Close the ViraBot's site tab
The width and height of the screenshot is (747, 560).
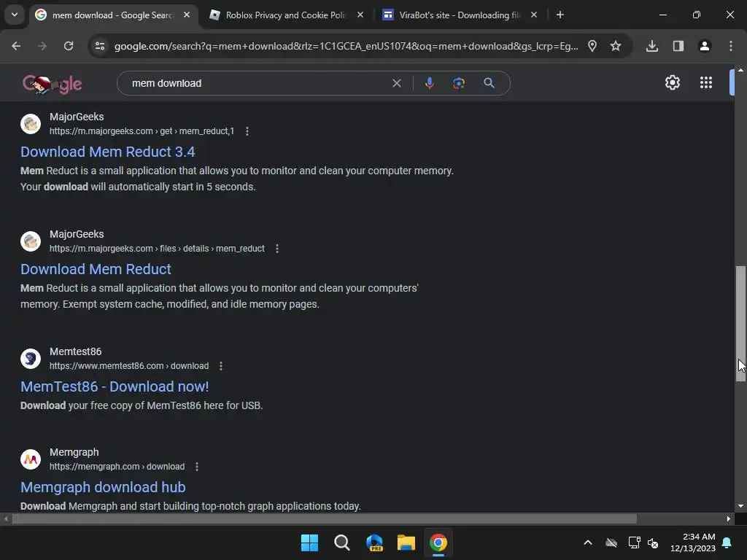click(x=533, y=15)
